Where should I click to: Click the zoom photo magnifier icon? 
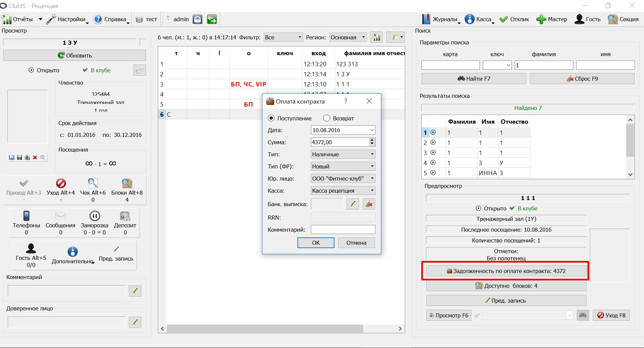[x=43, y=157]
